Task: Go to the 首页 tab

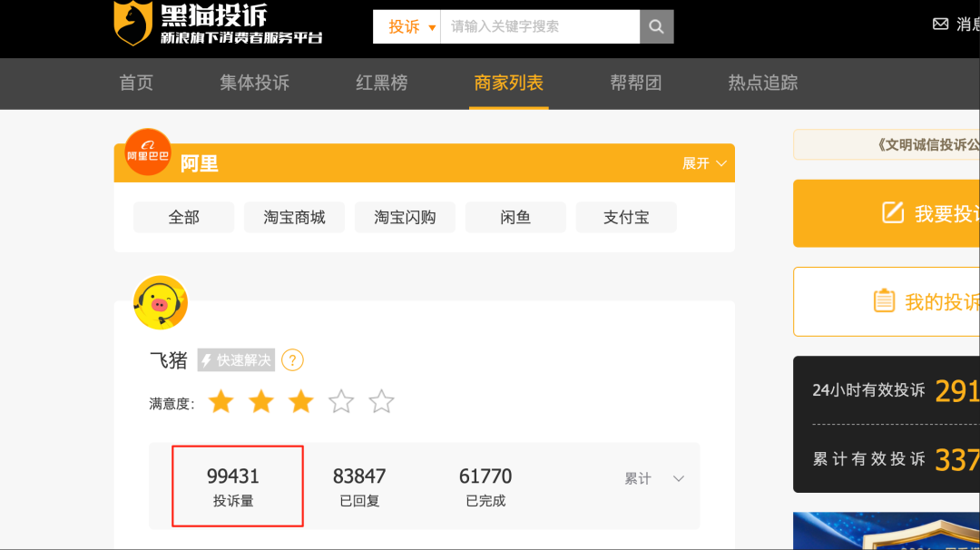Action: pyautogui.click(x=136, y=83)
